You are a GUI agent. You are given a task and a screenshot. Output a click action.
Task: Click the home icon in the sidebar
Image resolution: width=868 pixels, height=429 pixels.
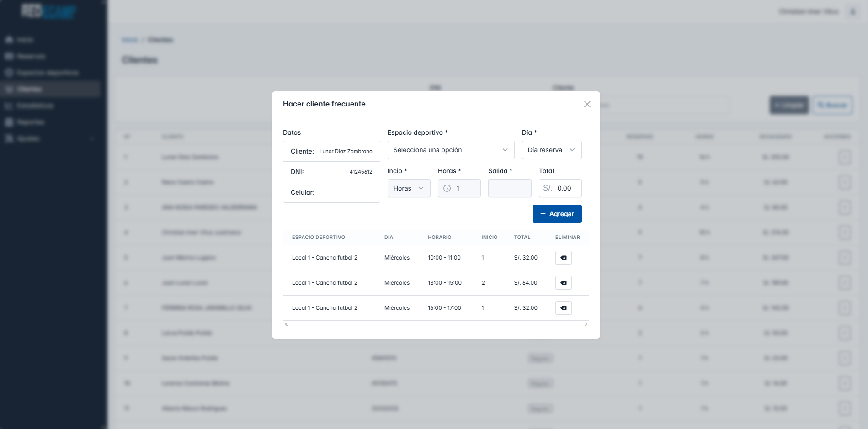(9, 40)
